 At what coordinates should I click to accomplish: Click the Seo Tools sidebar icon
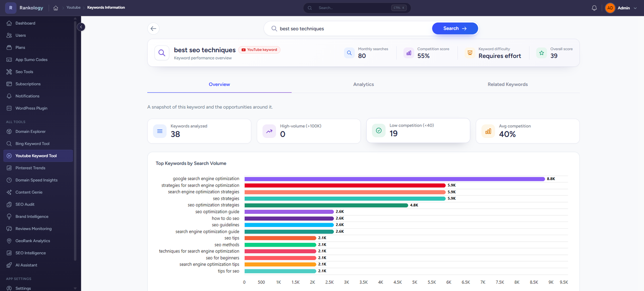pyautogui.click(x=9, y=72)
